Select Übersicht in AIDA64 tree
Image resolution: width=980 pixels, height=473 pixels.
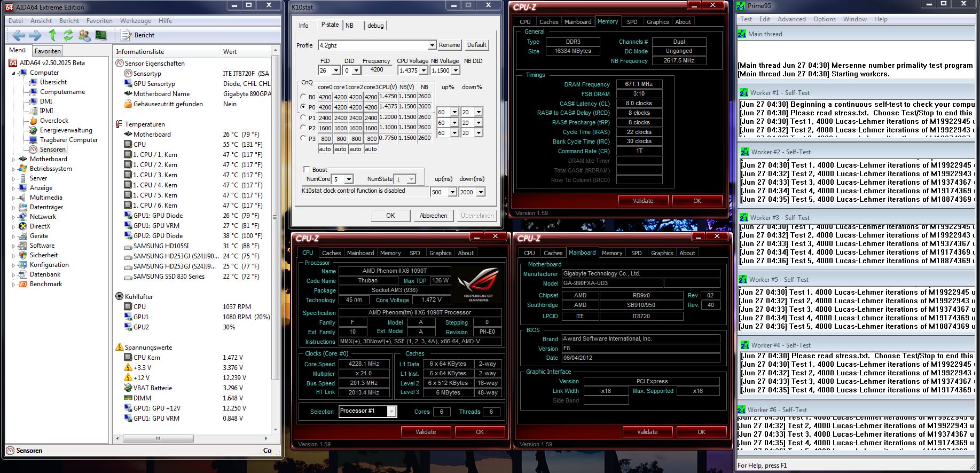click(x=53, y=82)
